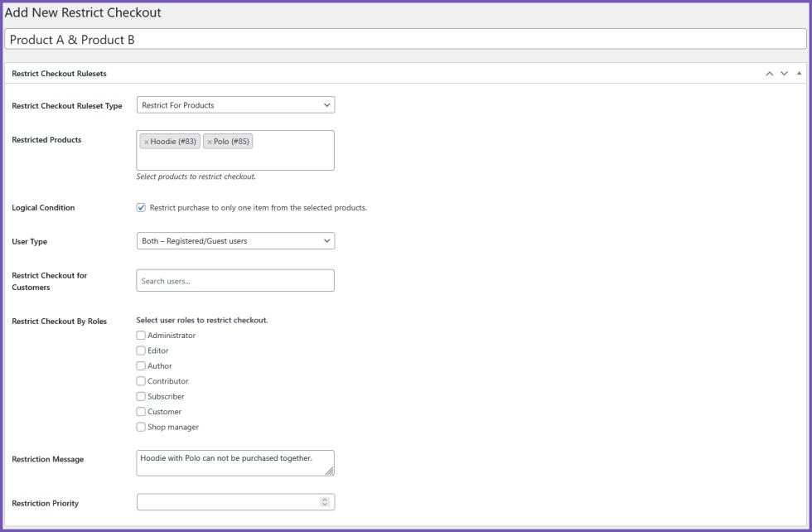Move the Restrict Checkout Rulesets panel down

(x=784, y=73)
